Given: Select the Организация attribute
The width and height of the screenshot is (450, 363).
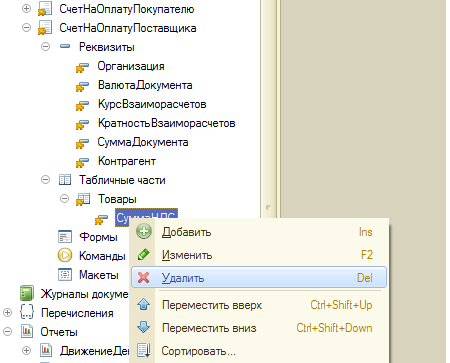Looking at the screenshot, I should [x=131, y=66].
